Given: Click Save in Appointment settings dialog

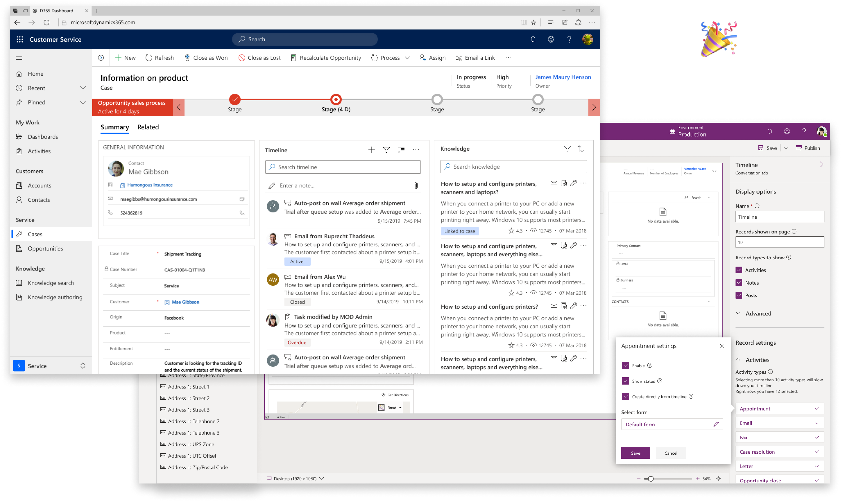Looking at the screenshot, I should (635, 453).
